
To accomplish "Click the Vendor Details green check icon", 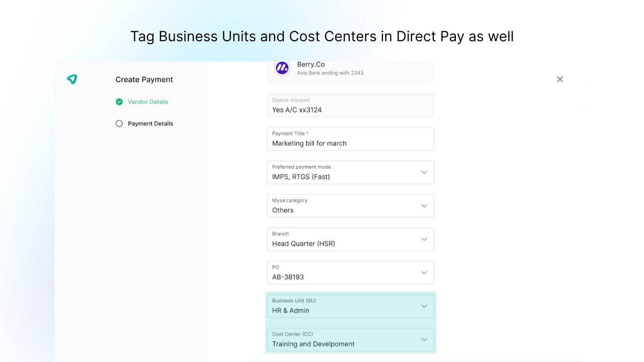I will (119, 102).
